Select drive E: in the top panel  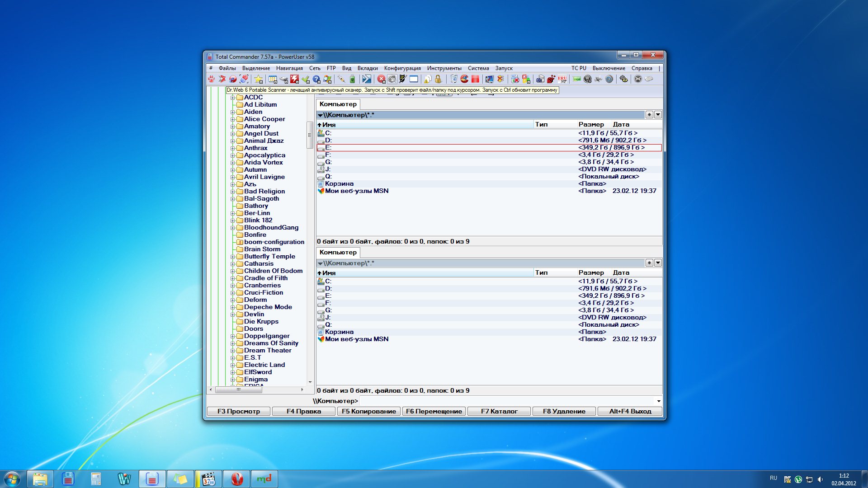point(328,148)
